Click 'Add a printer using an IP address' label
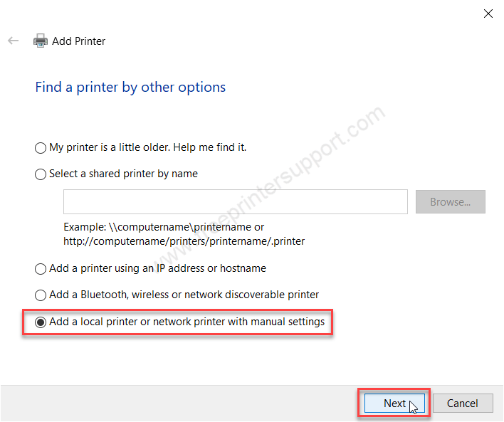 tap(157, 268)
